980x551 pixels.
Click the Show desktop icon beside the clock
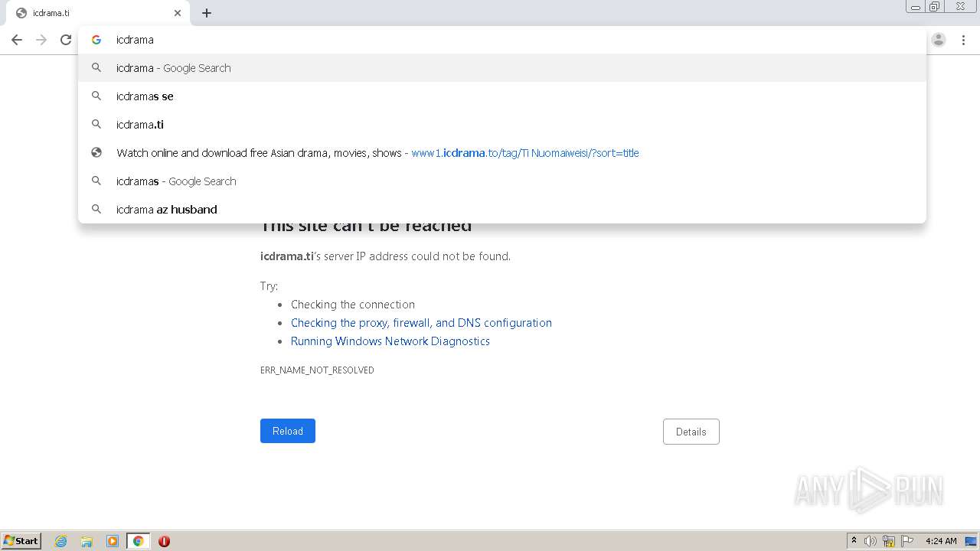tap(971, 541)
